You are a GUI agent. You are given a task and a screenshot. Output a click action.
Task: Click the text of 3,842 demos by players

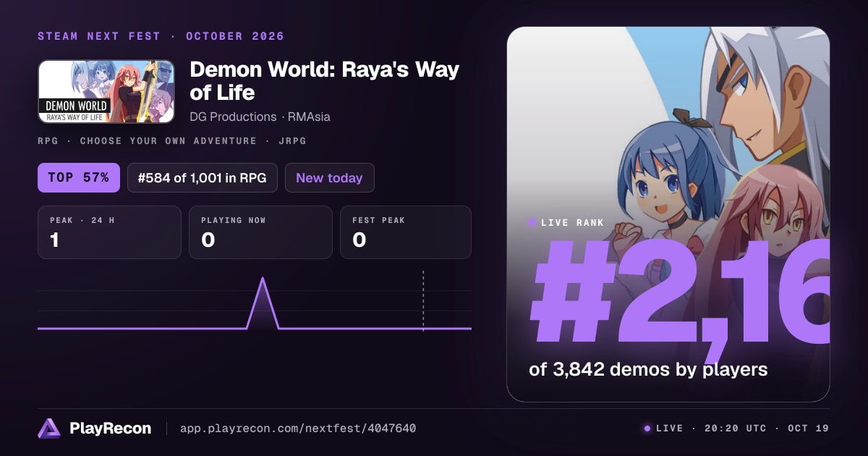point(648,370)
